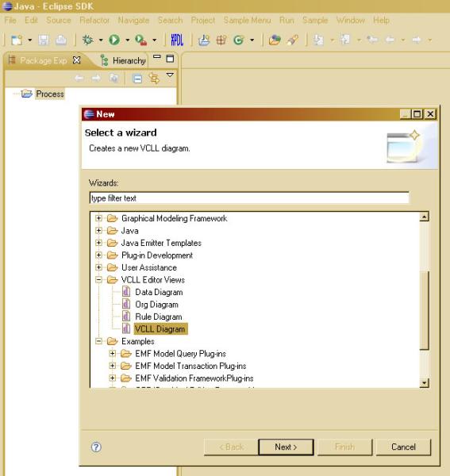Open the New Java Class dropdown arrow
This screenshot has height=476, width=450.
point(252,40)
